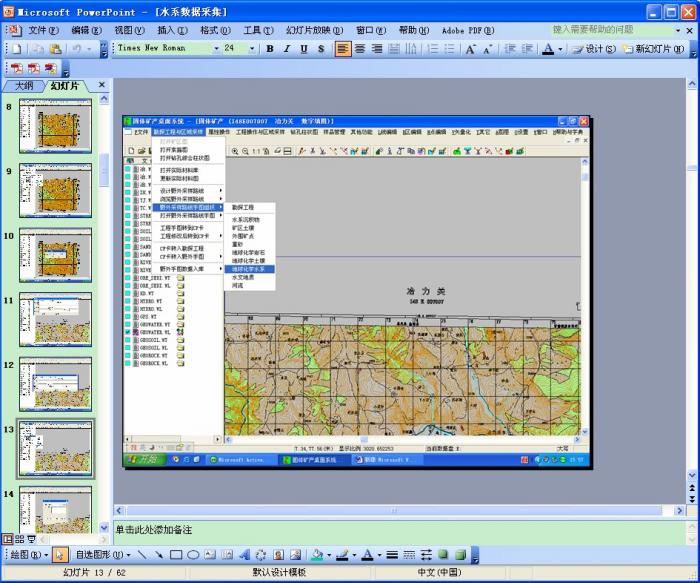
Task: Toggle Bold formatting
Action: pos(270,48)
